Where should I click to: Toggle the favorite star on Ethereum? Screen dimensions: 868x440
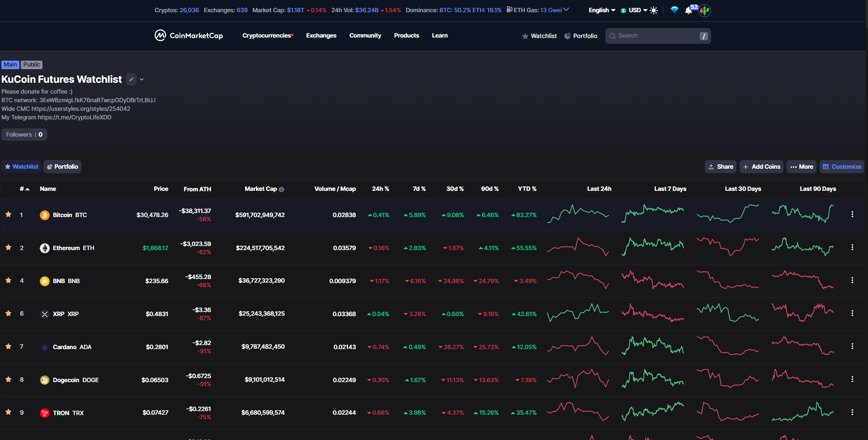(8, 248)
